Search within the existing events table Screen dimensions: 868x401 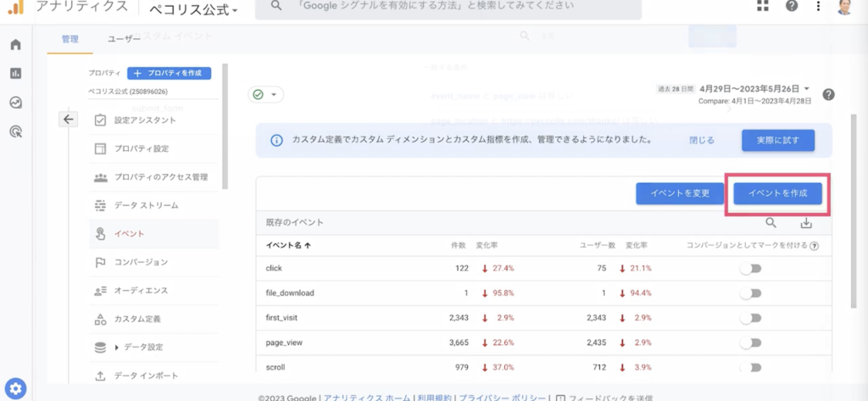(x=771, y=223)
